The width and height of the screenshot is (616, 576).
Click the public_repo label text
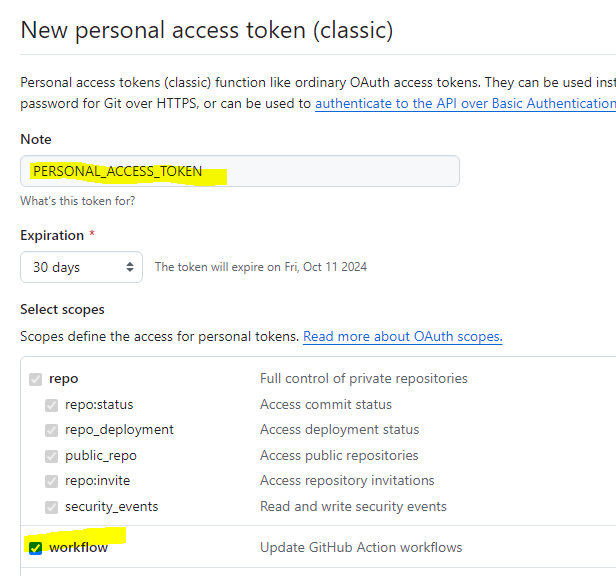[101, 456]
